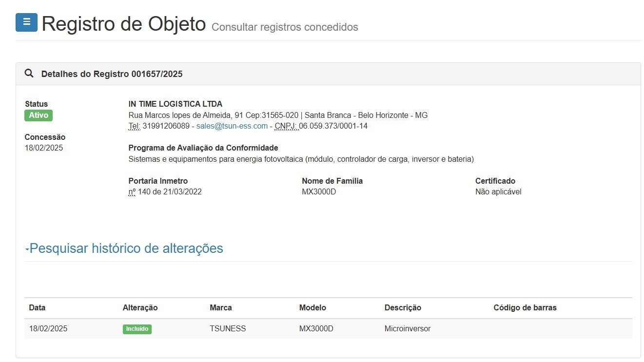644x362 pixels.
Task: Click the Registro de Objeto page title
Action: (124, 24)
